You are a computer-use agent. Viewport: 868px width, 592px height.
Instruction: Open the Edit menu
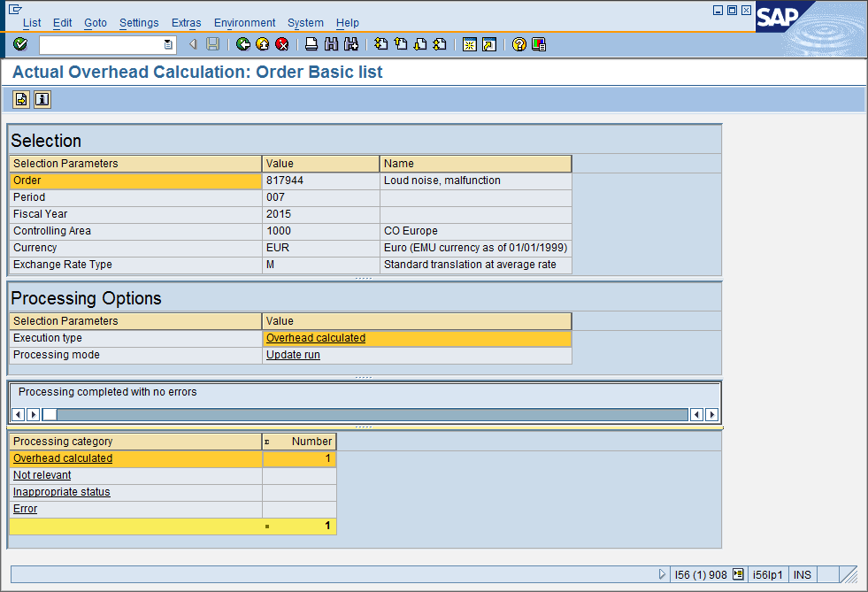pyautogui.click(x=63, y=23)
